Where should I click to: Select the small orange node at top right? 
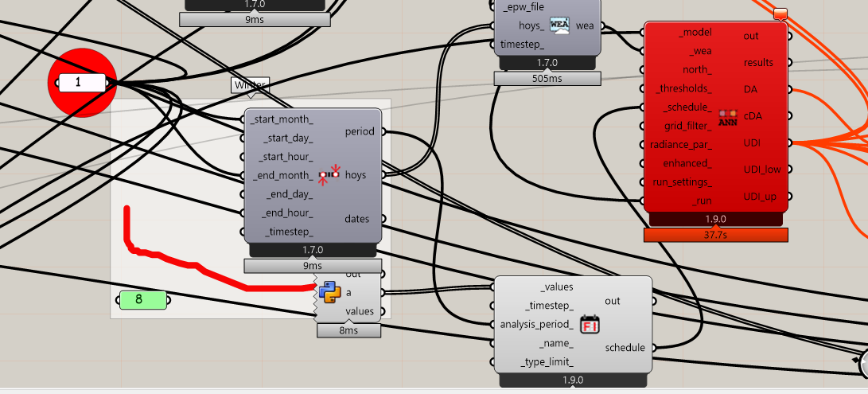[x=780, y=13]
